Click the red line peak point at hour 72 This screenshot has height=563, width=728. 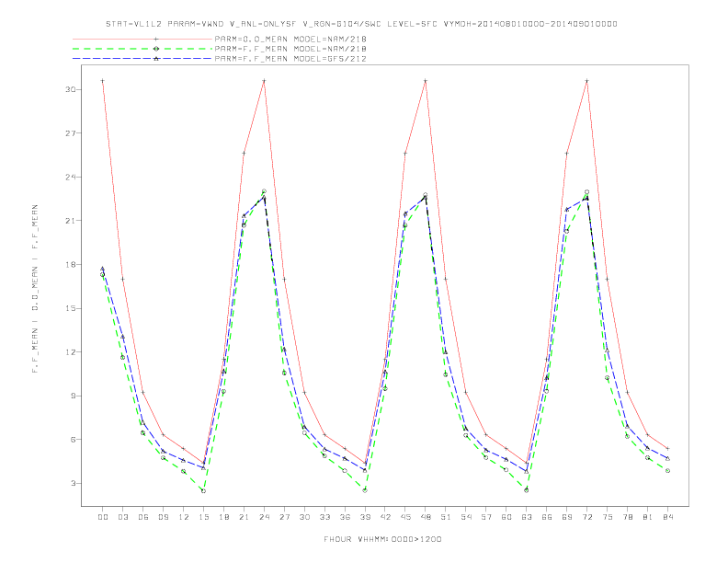(x=586, y=81)
